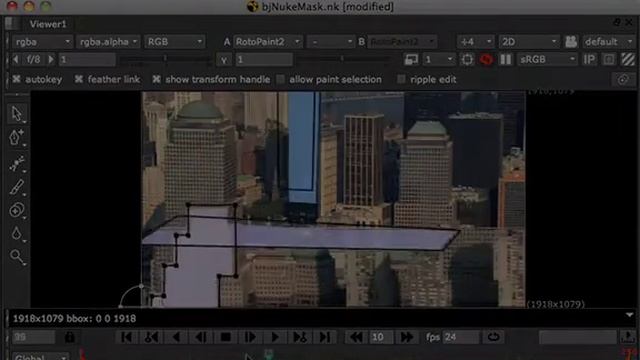Image resolution: width=640 pixels, height=360 pixels.
Task: Play the timeline forward
Action: [x=275, y=337]
